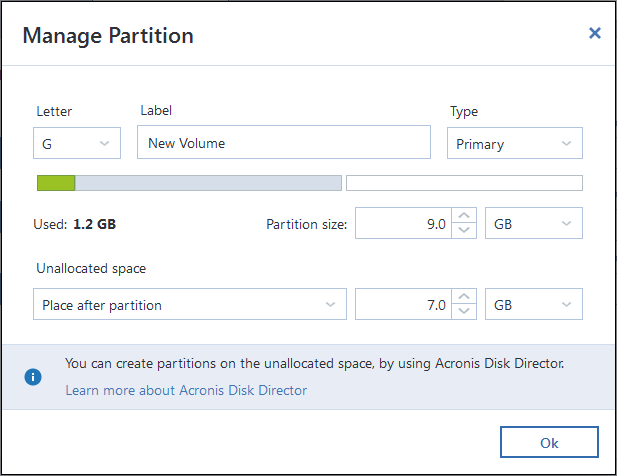Click the Label field containing New Volume

284,142
